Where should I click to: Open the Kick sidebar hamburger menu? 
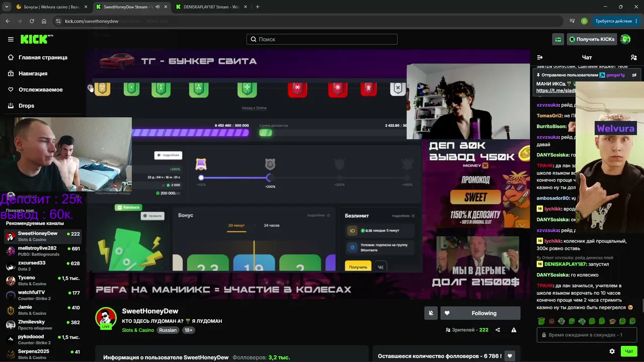(x=11, y=39)
